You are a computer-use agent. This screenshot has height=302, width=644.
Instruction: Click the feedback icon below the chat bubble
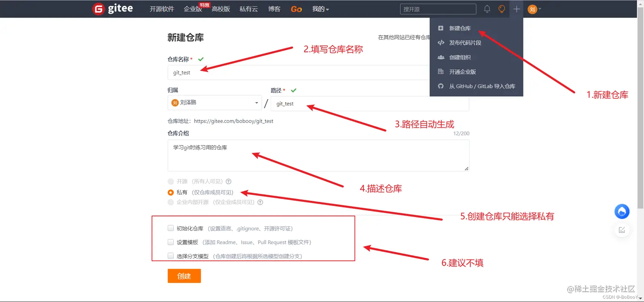[x=621, y=230]
